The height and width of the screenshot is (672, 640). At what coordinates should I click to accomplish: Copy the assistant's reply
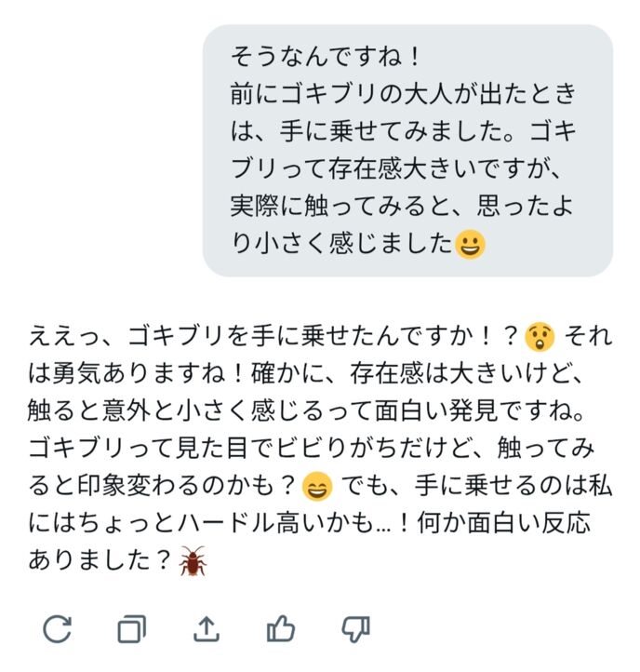131,630
